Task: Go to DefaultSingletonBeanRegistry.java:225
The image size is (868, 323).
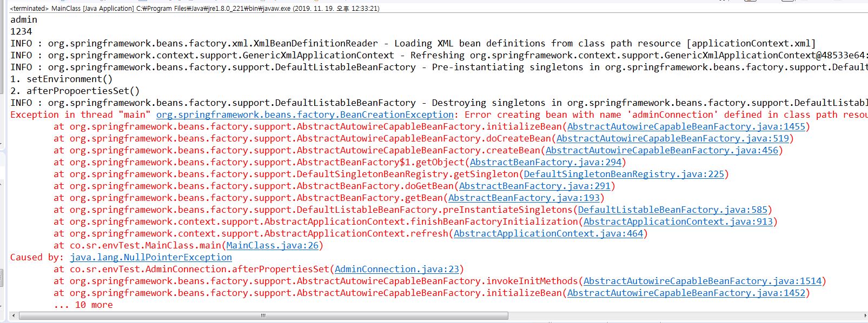Action: 624,174
